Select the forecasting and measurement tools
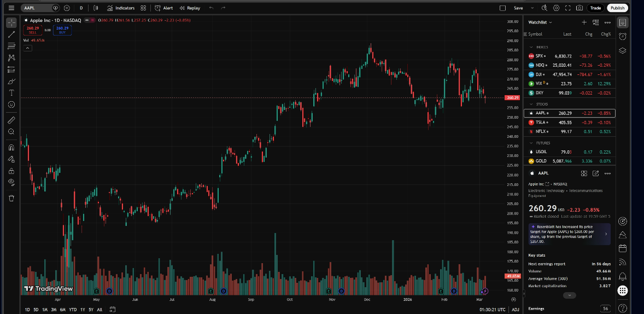644x314 pixels. click(11, 69)
